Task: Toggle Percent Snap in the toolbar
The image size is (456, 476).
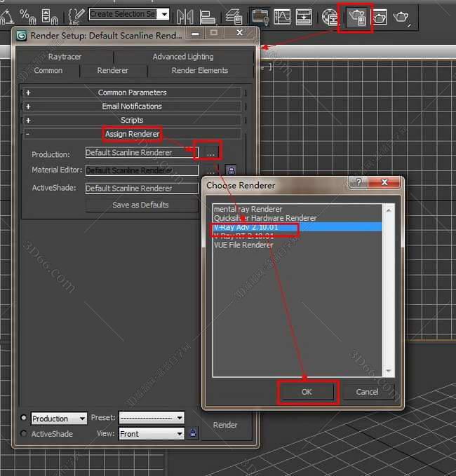Action: (27, 17)
